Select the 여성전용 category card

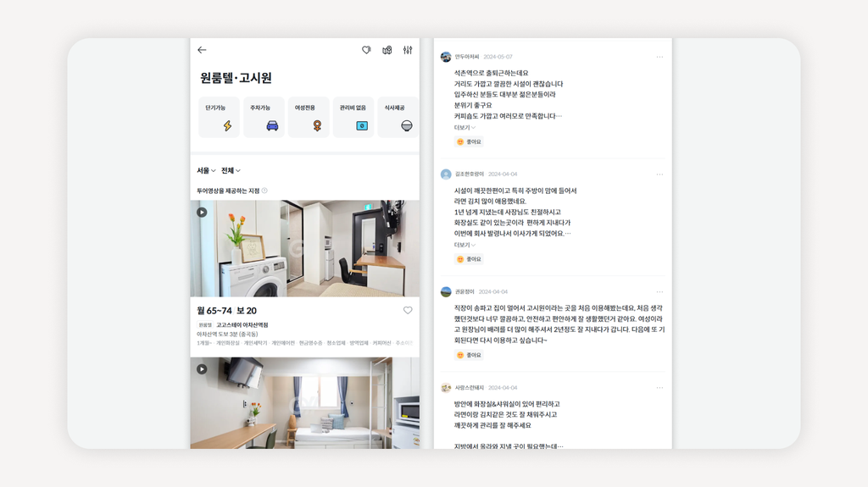pyautogui.click(x=309, y=117)
